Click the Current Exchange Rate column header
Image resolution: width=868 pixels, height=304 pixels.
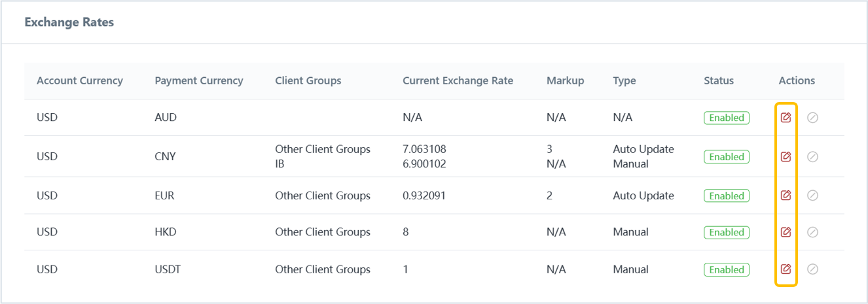[x=458, y=81]
